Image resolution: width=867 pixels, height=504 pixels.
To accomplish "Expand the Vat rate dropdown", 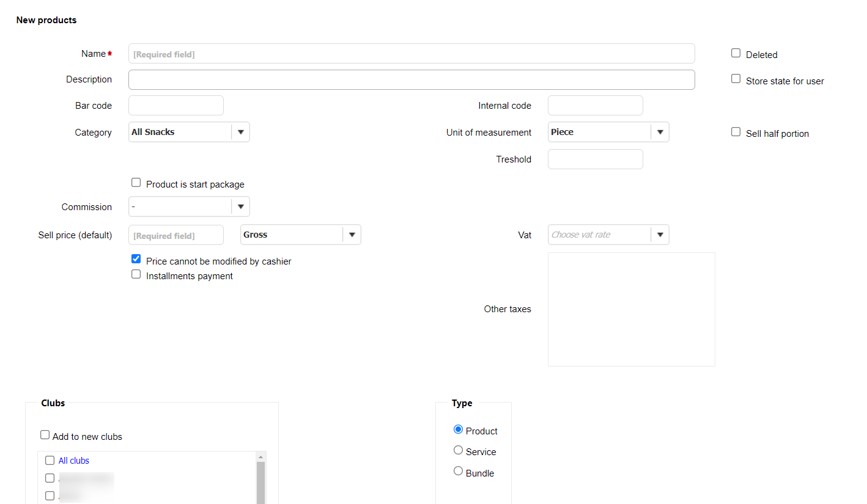I will click(x=608, y=235).
